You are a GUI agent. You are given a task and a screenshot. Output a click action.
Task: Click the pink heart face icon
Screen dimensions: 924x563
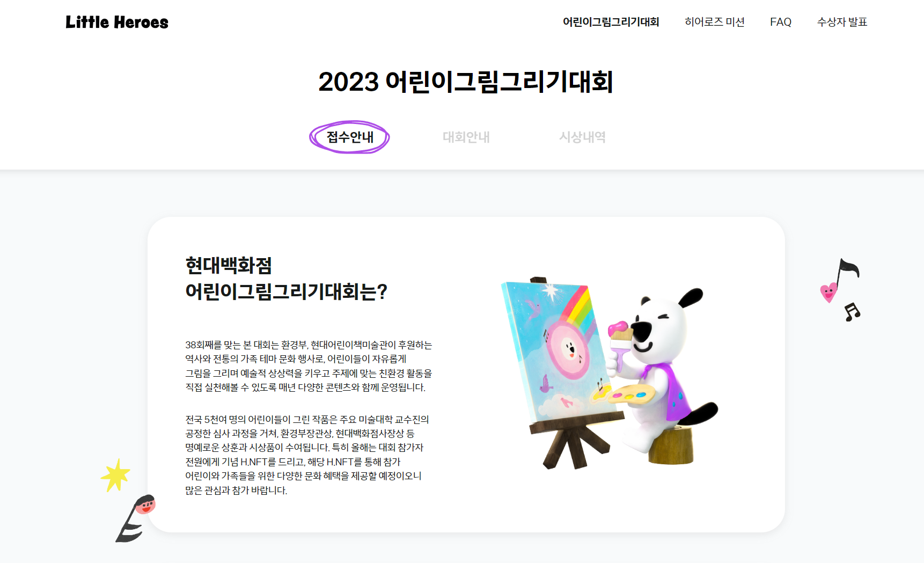[x=828, y=293]
